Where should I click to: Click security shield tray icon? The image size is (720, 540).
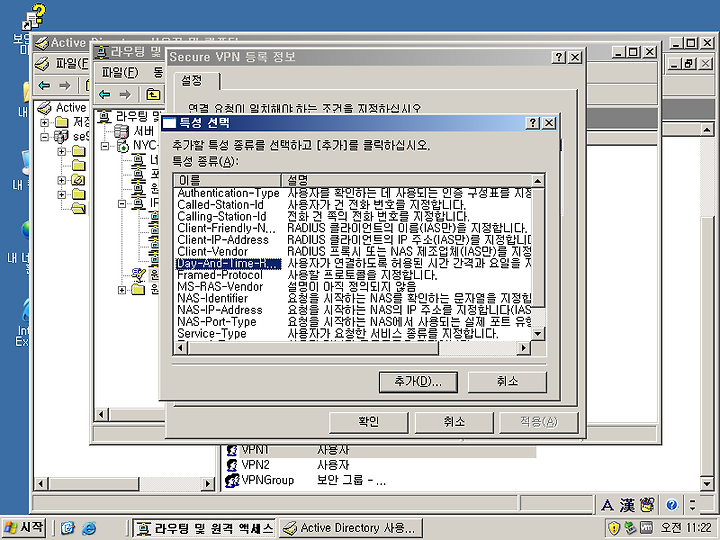[613, 528]
